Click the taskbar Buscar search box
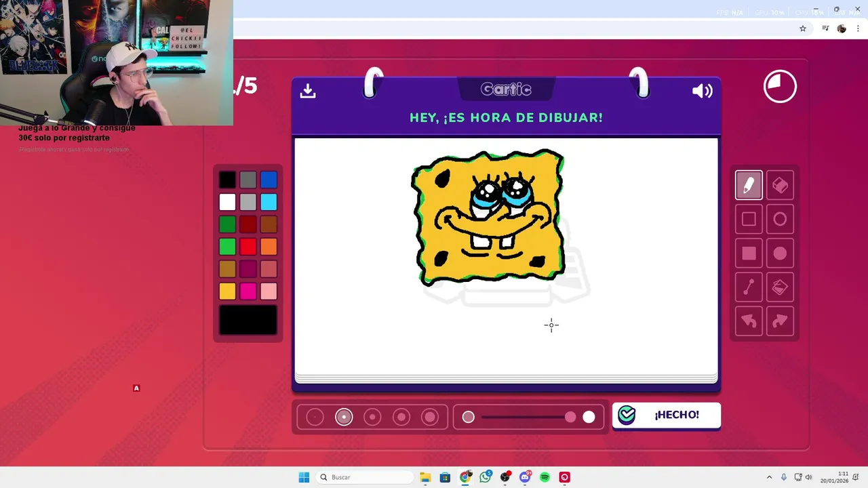Image resolution: width=868 pixels, height=488 pixels. (x=365, y=477)
